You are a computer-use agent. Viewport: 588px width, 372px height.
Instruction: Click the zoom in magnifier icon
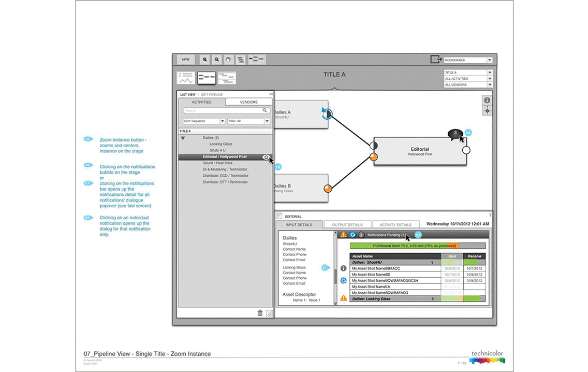click(x=205, y=60)
